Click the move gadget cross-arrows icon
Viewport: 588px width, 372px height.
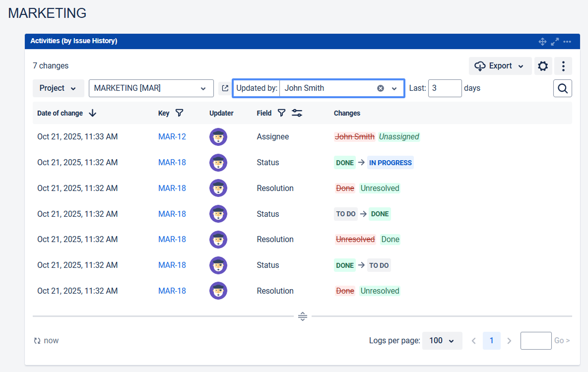542,42
